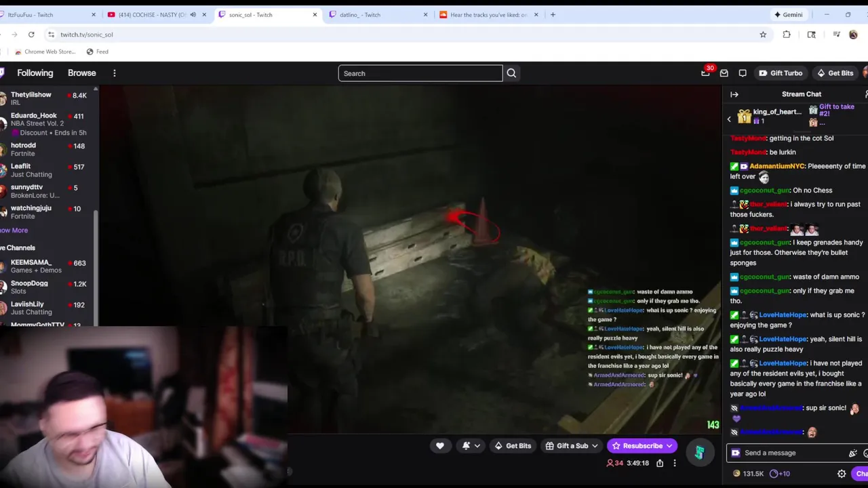The height and width of the screenshot is (488, 868).
Task: Click Get Bits below the video
Action: point(512,446)
